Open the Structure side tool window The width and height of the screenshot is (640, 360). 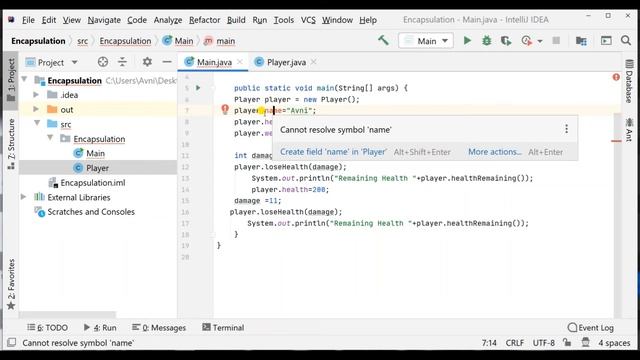[11, 144]
